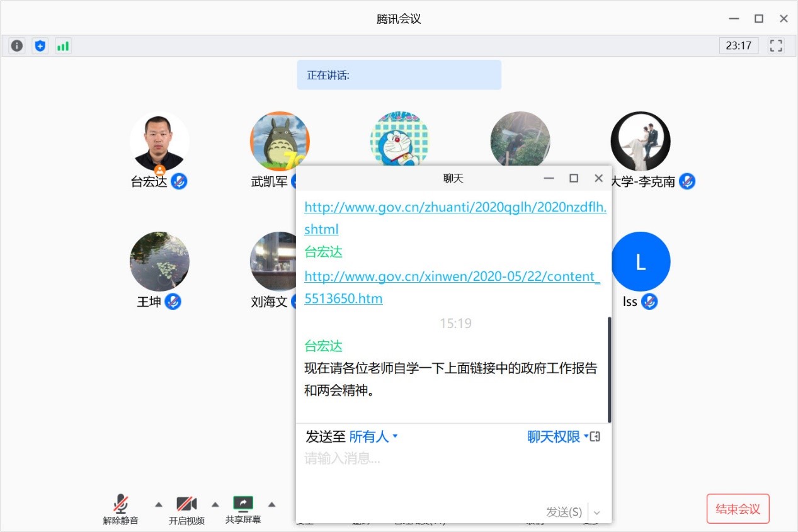Open 发送至 所有人 recipient dropdown
Viewport: 798px width, 532px height.
click(x=373, y=436)
